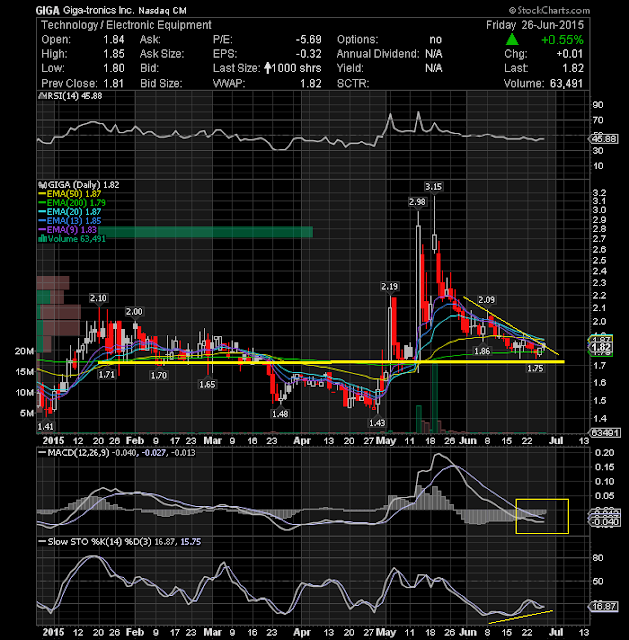Click the P/E value -5.69
629x640 pixels.
[308, 40]
